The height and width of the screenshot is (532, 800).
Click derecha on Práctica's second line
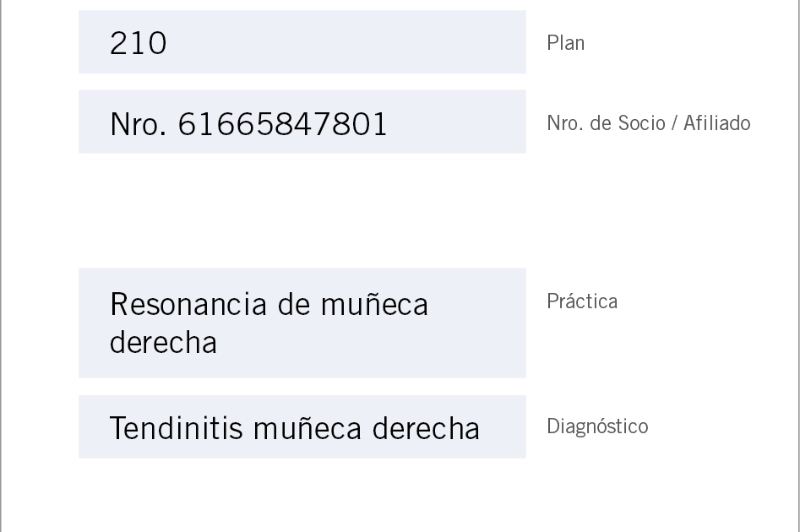[163, 342]
